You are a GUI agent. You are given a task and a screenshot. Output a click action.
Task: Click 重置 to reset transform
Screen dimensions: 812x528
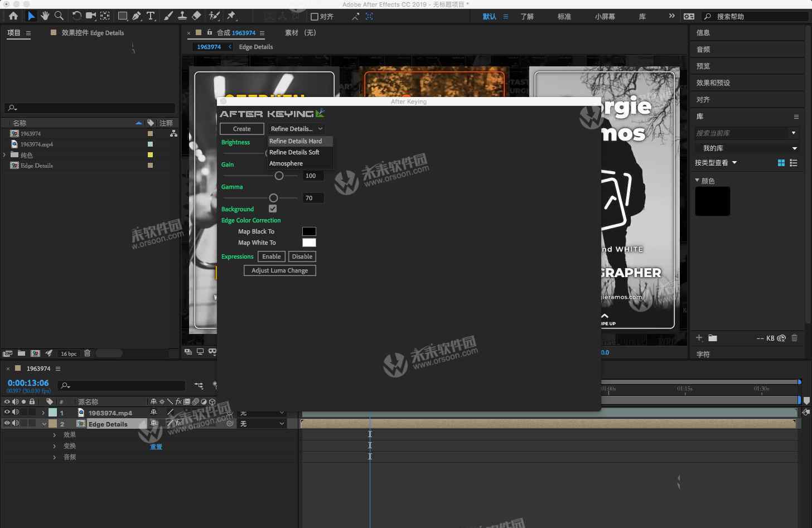(x=156, y=447)
